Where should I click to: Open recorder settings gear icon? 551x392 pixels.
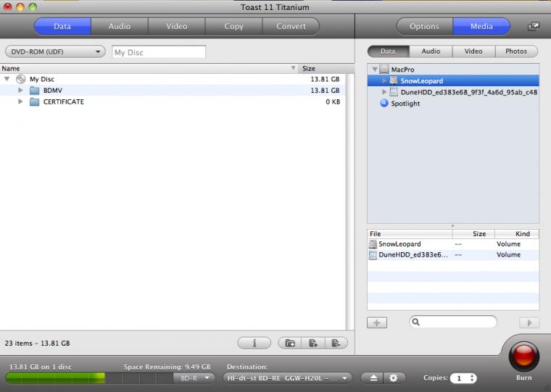point(393,378)
